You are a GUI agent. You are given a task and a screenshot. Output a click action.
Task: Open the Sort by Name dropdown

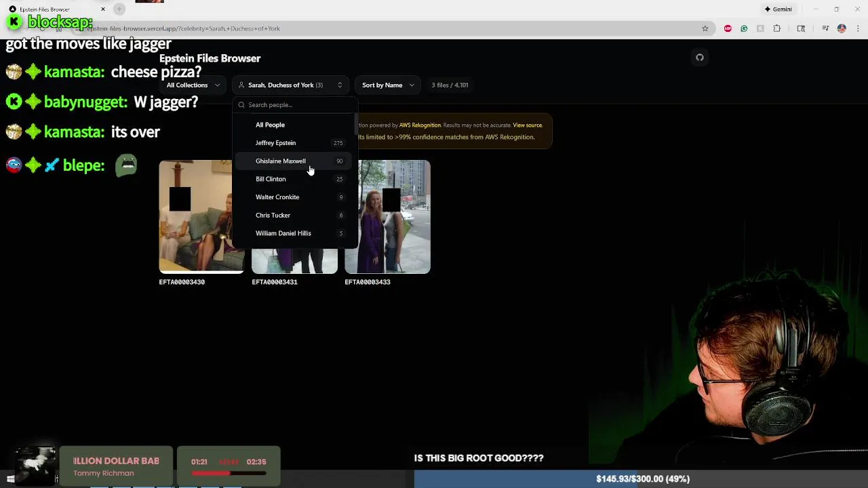[x=387, y=85]
